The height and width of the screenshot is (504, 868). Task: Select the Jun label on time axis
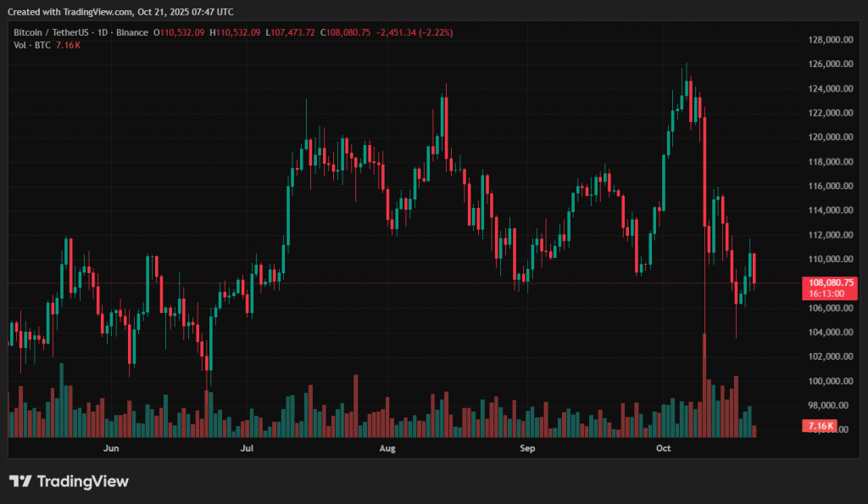click(109, 447)
